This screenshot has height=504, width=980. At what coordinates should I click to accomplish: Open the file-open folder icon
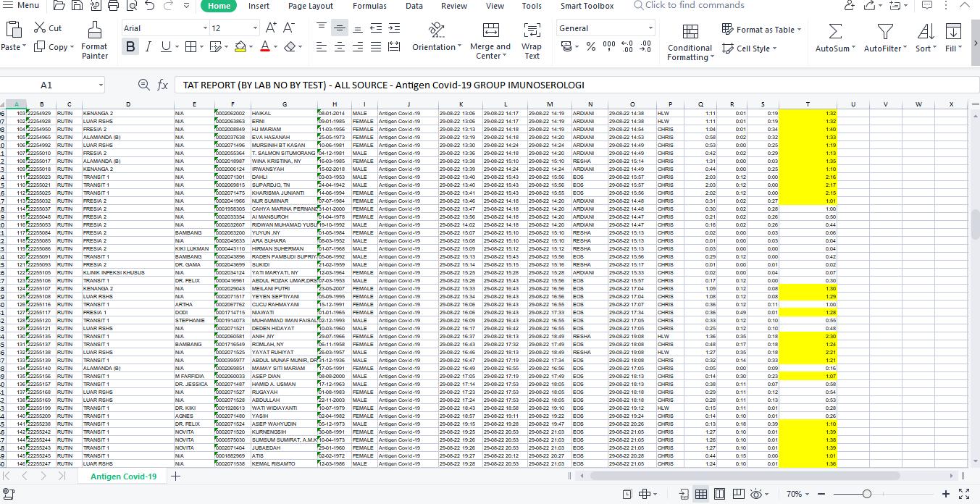[x=59, y=6]
